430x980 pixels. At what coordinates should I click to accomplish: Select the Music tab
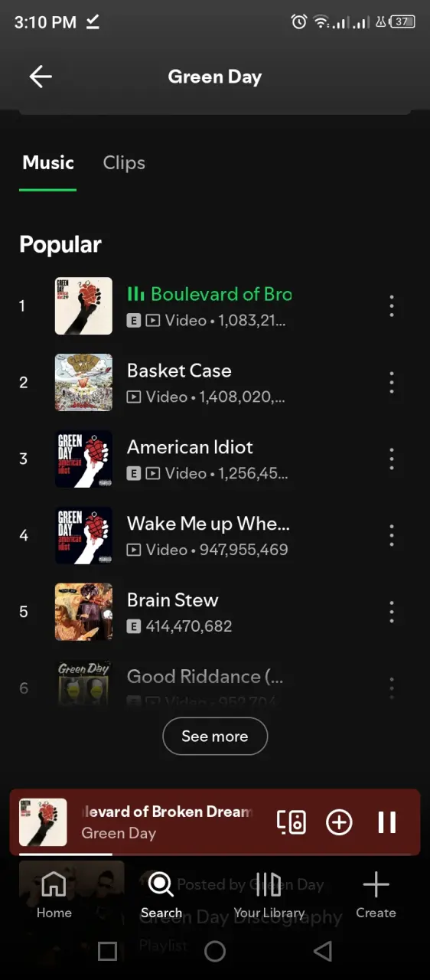click(48, 163)
